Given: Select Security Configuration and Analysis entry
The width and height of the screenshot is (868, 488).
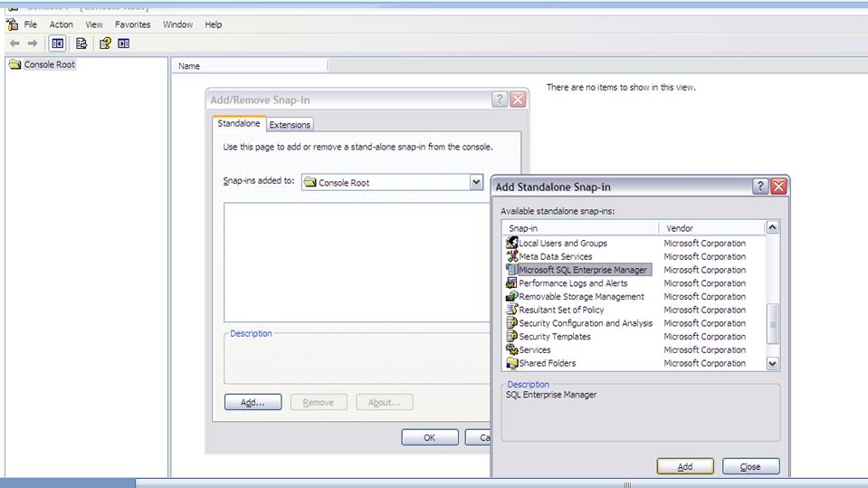Looking at the screenshot, I should (x=586, y=322).
